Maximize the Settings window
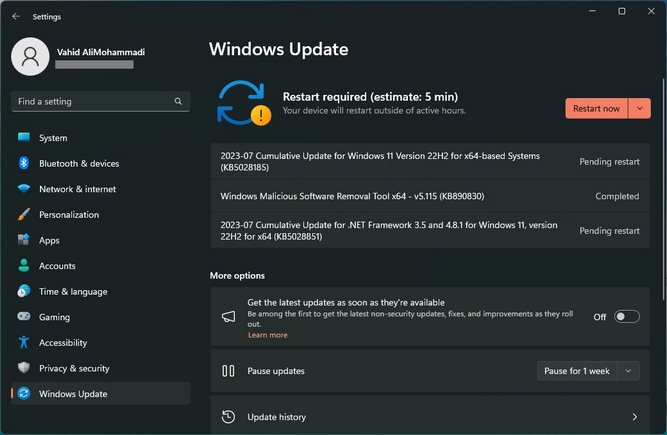The height and width of the screenshot is (435, 667). click(x=621, y=11)
